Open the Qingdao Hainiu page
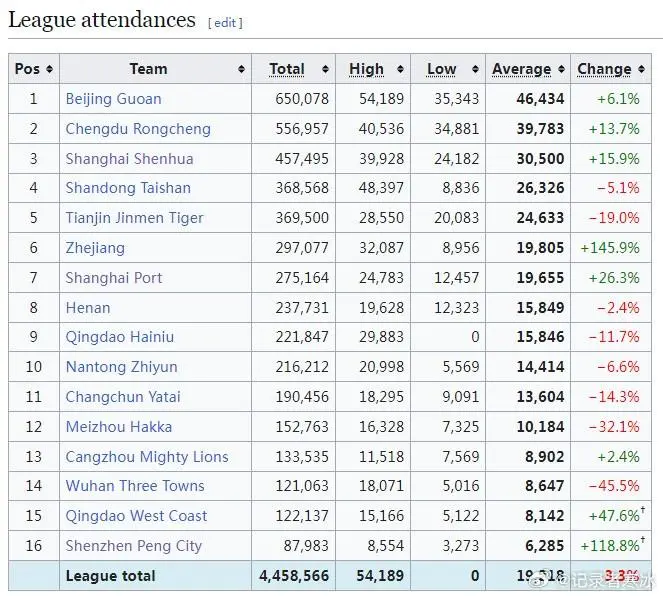 click(120, 337)
